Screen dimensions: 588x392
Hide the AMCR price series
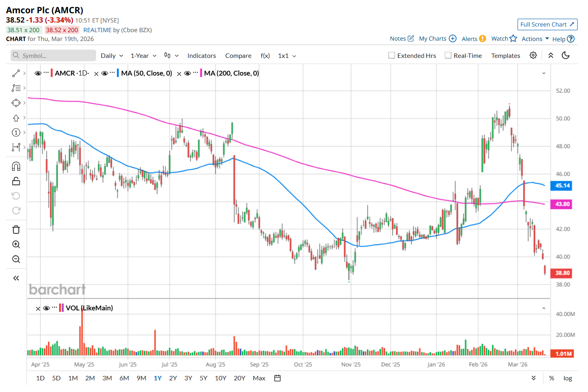(38, 73)
